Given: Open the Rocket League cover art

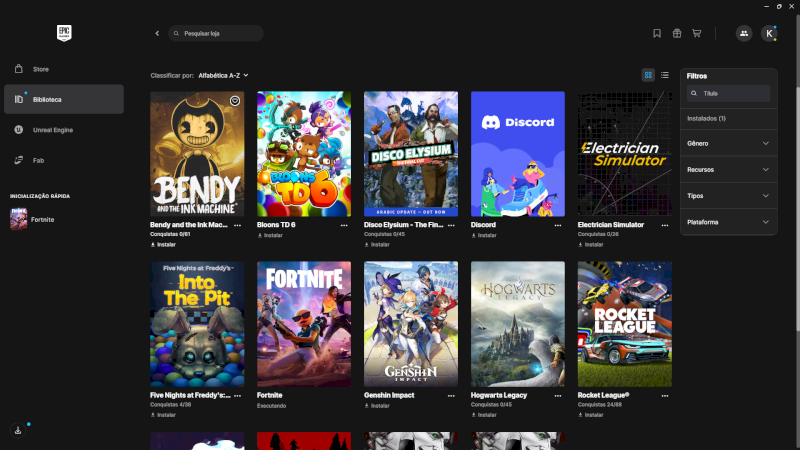Looking at the screenshot, I should point(624,324).
